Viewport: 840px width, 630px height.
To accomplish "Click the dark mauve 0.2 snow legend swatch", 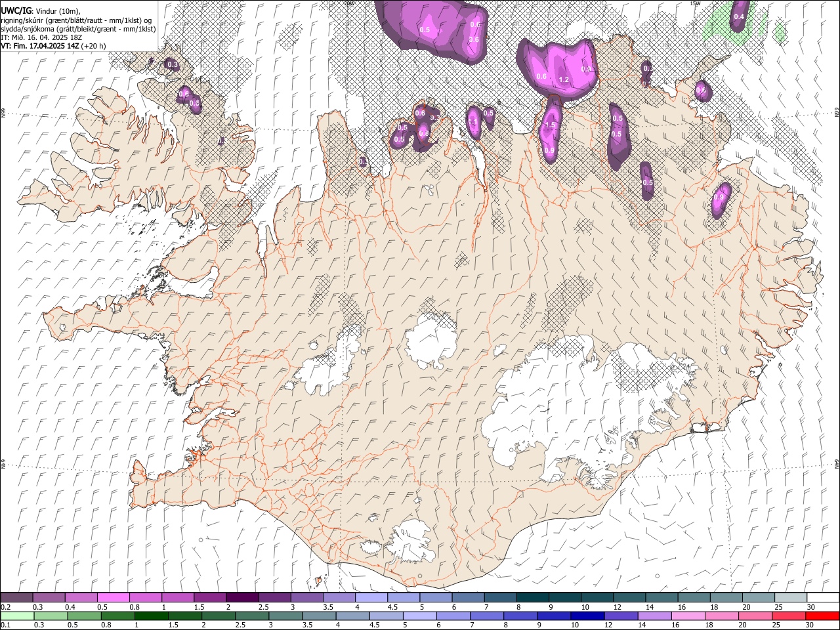I will 16,598.
